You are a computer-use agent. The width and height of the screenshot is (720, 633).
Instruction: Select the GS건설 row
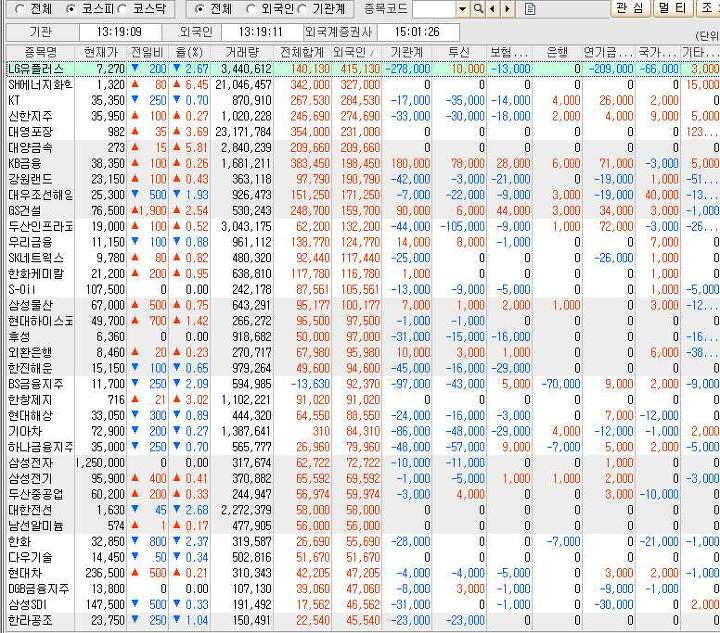tap(363, 211)
